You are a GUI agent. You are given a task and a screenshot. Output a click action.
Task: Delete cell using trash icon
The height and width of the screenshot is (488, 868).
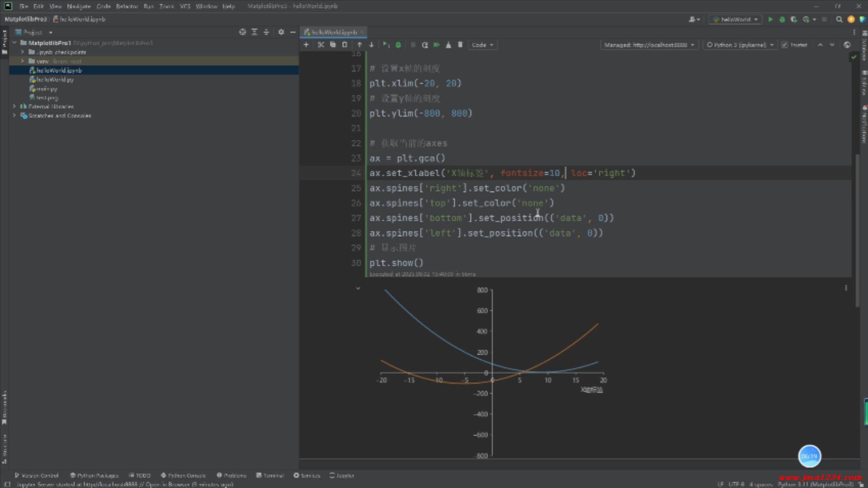pos(460,45)
